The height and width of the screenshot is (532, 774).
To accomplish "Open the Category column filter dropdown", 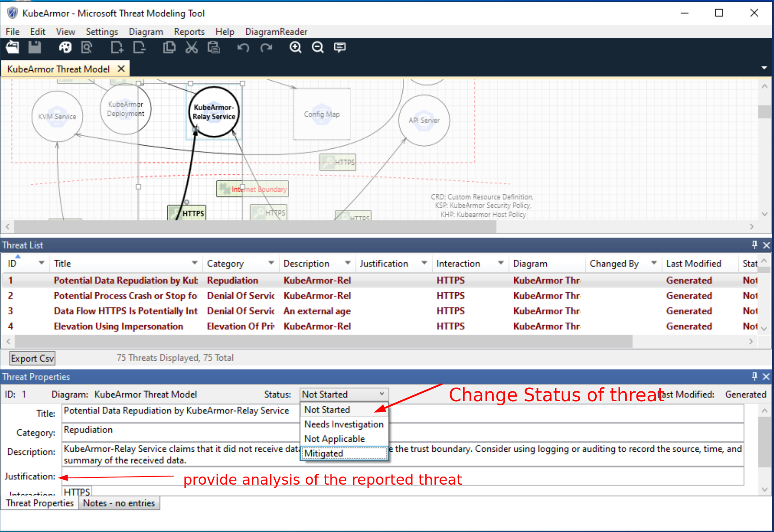I will pyautogui.click(x=271, y=263).
